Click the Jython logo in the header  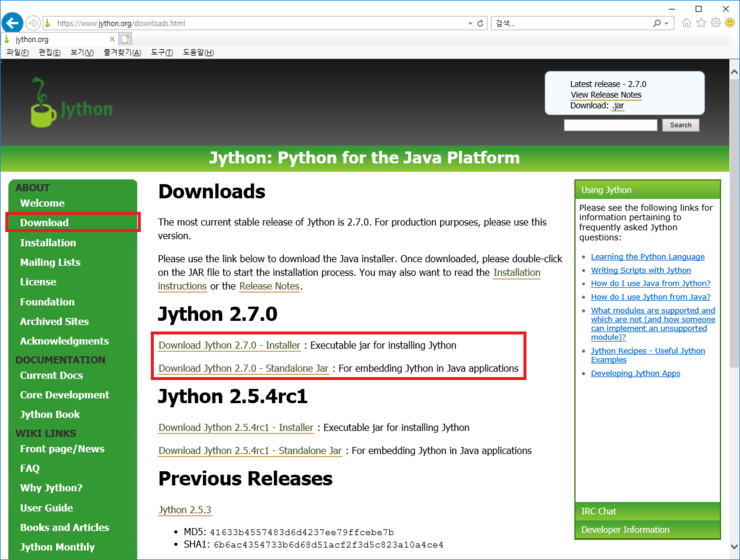click(x=71, y=105)
